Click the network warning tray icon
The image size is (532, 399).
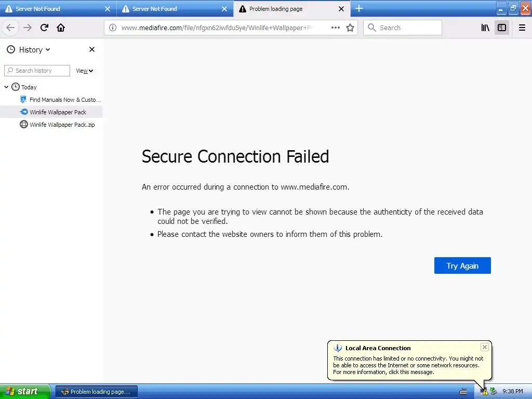coord(484,392)
